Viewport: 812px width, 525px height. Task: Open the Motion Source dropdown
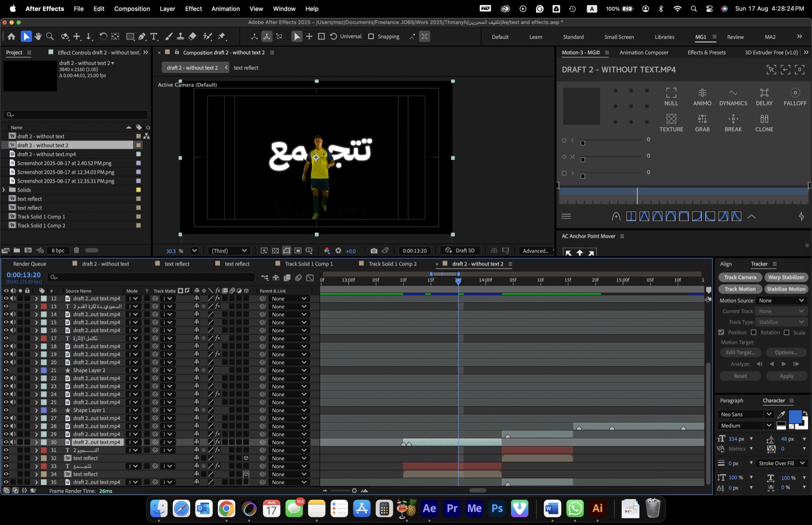coord(781,301)
